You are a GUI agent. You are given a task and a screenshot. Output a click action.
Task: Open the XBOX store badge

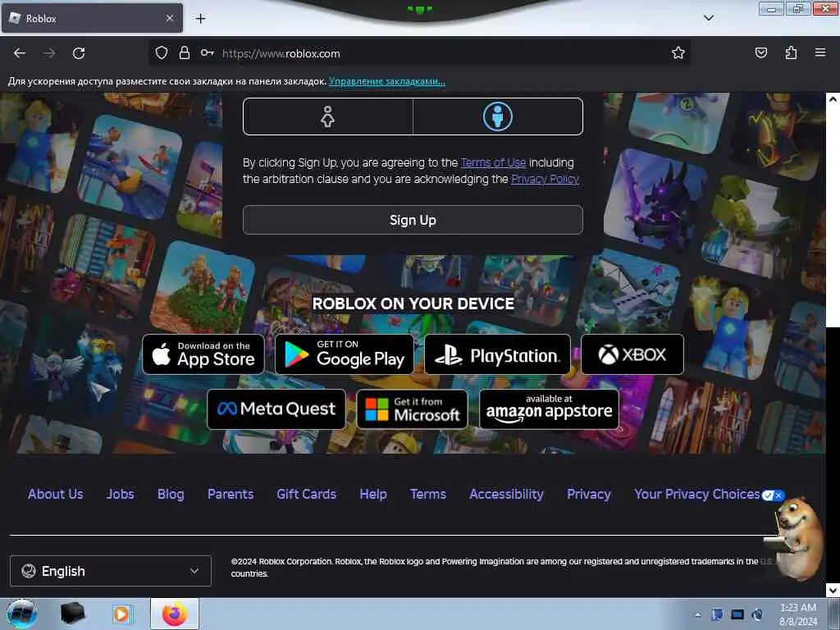[x=632, y=354]
